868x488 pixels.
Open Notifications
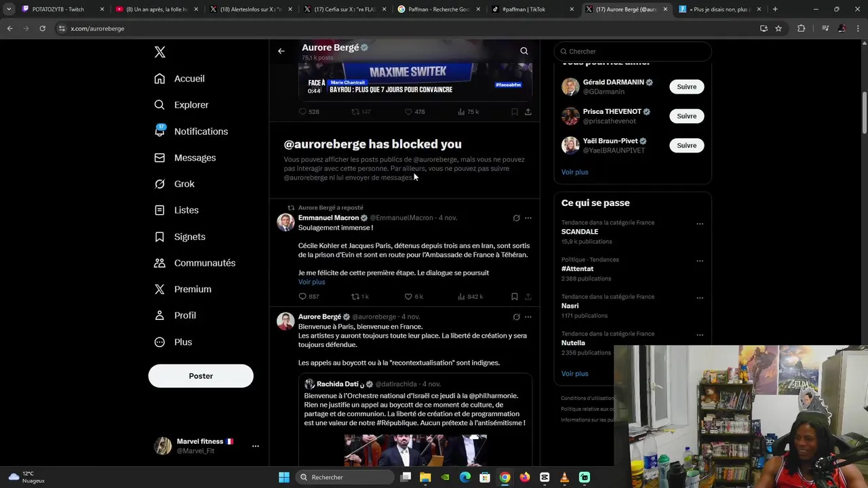191,131
